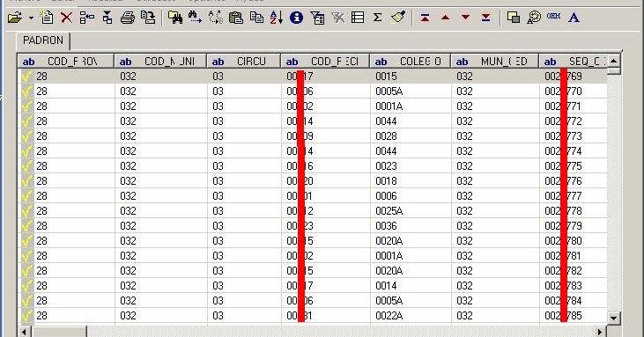Screen dimensions: 644x337
Task: Paste using the clipboard icon
Action: coord(236,18)
